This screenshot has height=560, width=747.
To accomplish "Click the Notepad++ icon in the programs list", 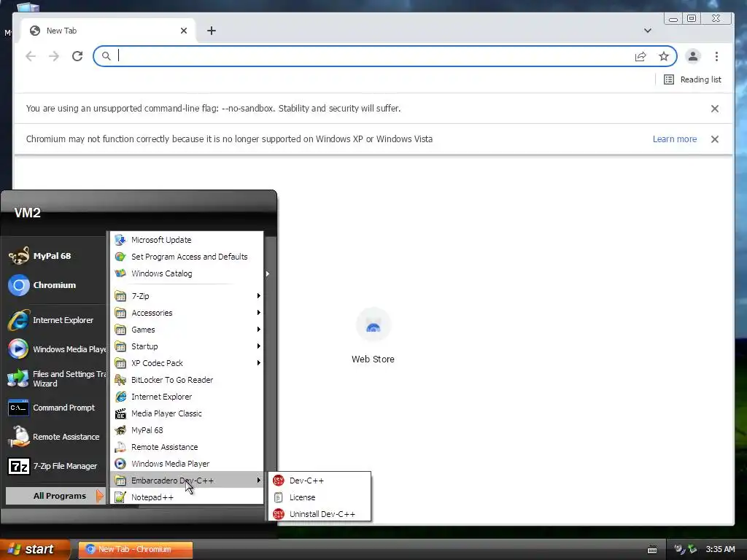I will [120, 497].
